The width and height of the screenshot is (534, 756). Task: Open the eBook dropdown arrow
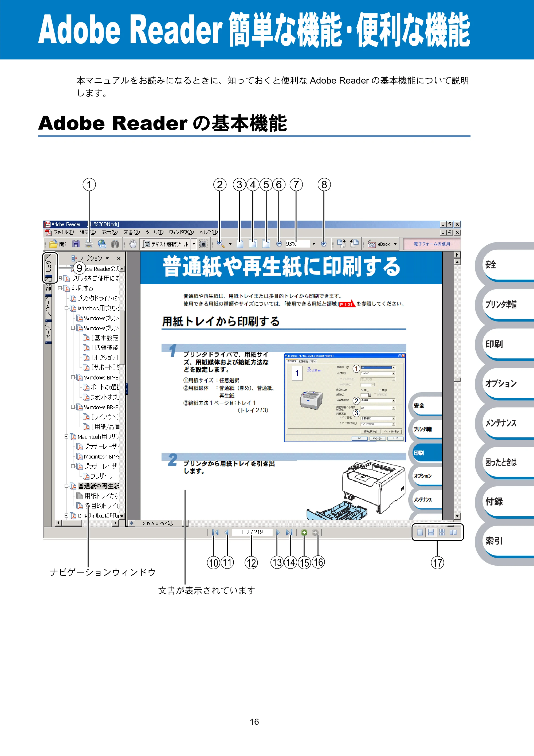click(395, 244)
